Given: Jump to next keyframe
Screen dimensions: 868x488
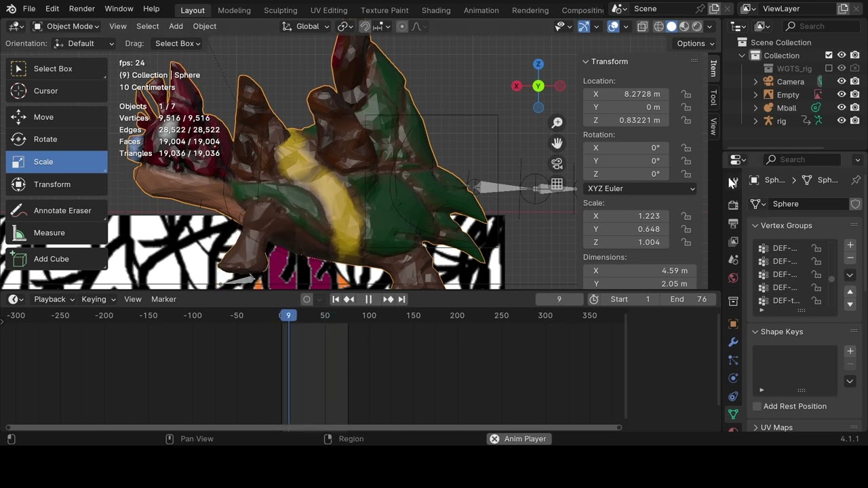Looking at the screenshot, I should click(x=388, y=299).
